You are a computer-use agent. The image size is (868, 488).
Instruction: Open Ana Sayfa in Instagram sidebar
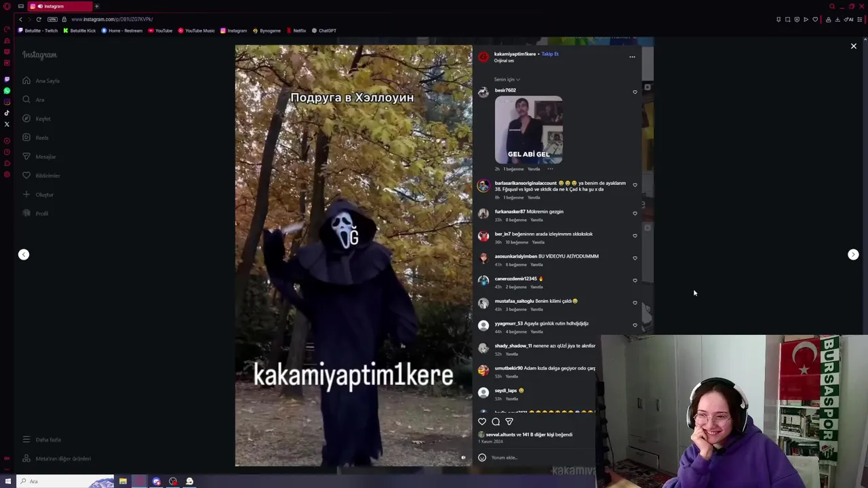pyautogui.click(x=41, y=81)
